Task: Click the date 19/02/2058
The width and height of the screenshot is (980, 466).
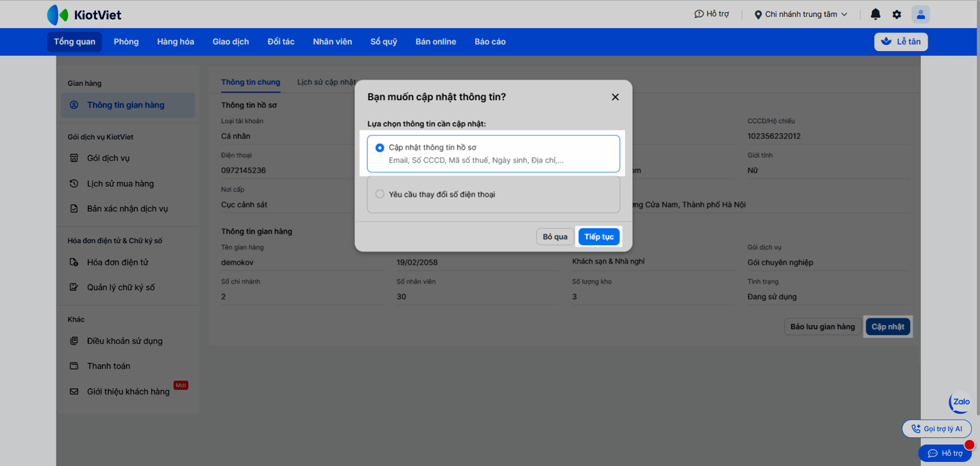Action: click(x=417, y=262)
